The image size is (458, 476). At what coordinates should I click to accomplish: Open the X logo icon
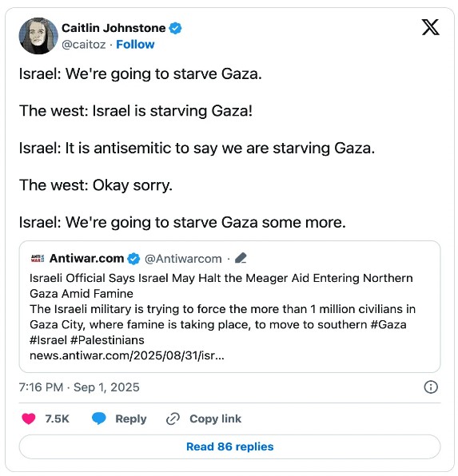point(430,27)
